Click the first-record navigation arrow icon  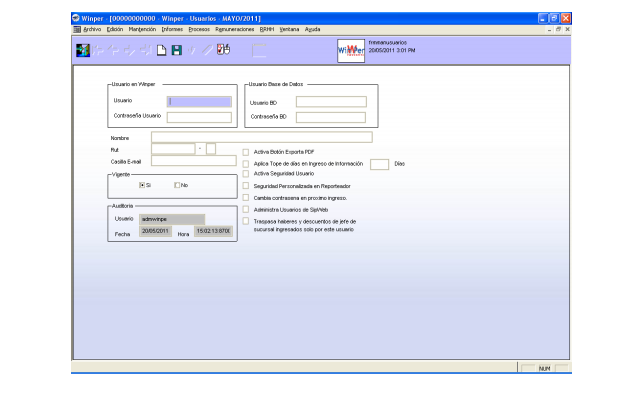(98, 50)
